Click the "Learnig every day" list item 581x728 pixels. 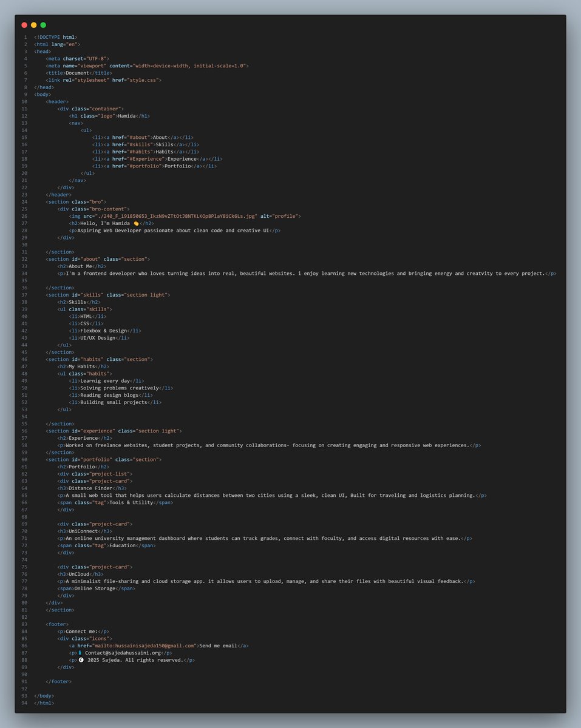(104, 381)
